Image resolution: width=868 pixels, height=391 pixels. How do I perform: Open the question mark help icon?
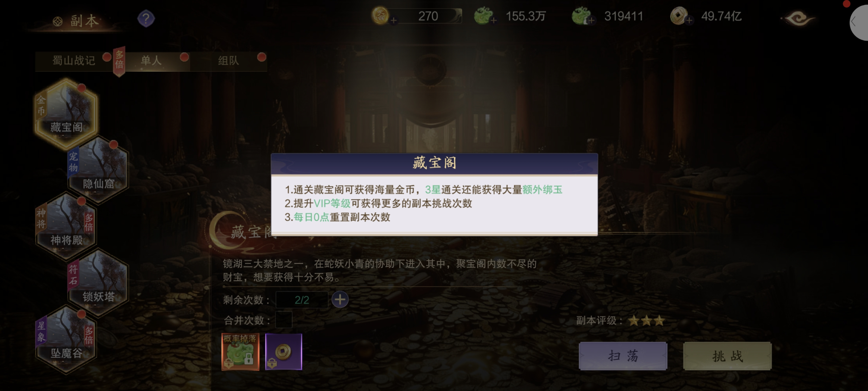[146, 19]
